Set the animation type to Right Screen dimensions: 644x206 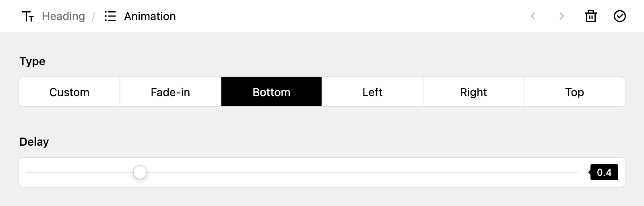pos(473,92)
